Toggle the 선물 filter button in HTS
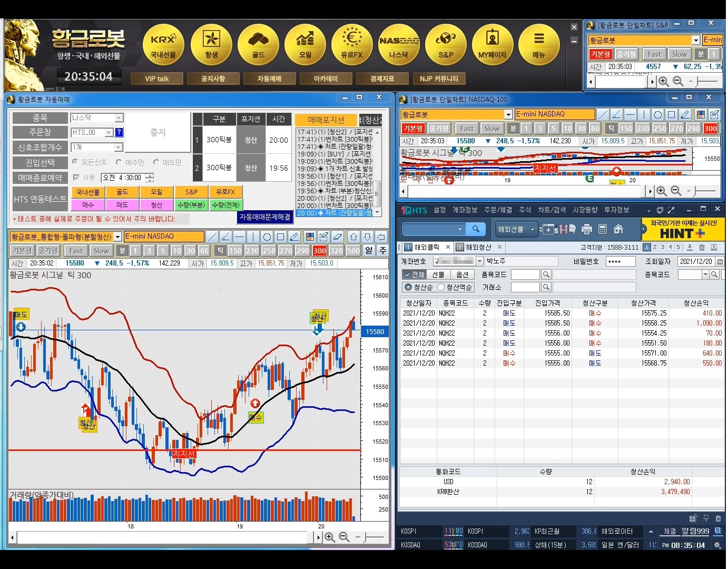The width and height of the screenshot is (728, 569). (x=438, y=274)
